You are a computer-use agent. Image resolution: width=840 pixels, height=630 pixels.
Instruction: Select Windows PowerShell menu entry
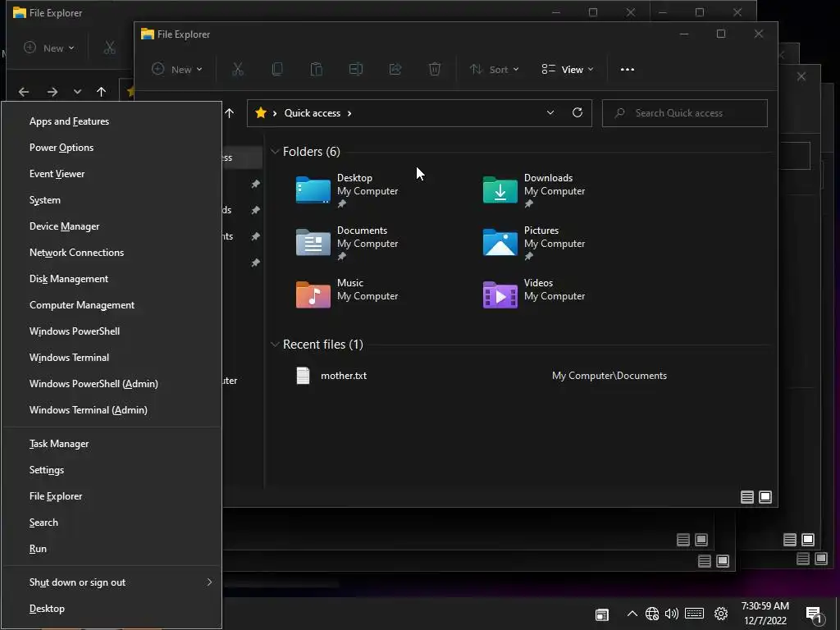click(112, 331)
